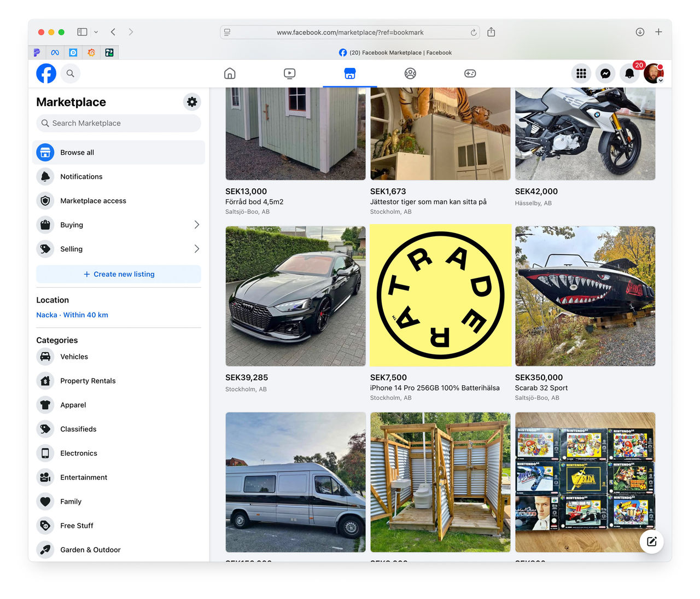Open Safari sidebar options dropdown arrow
Screen dimensions: 700x599
click(x=96, y=32)
